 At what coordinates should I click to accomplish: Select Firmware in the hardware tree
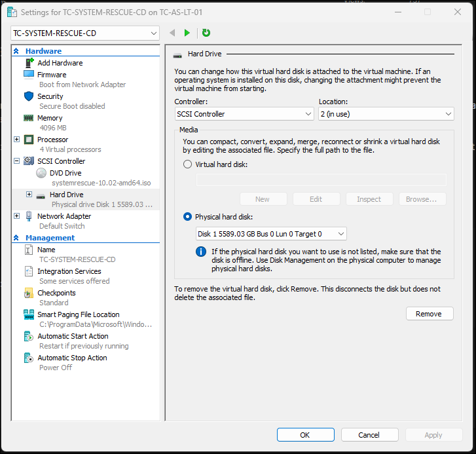(52, 75)
